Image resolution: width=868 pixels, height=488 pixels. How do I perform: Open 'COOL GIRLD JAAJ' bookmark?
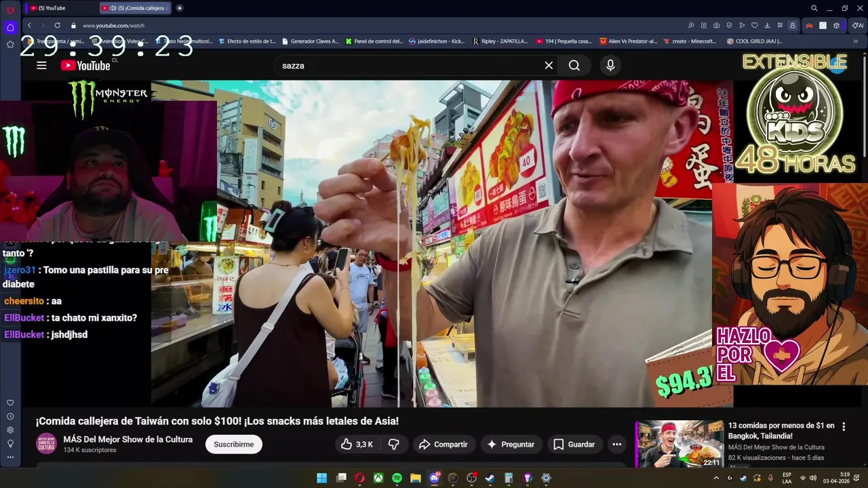tap(754, 41)
